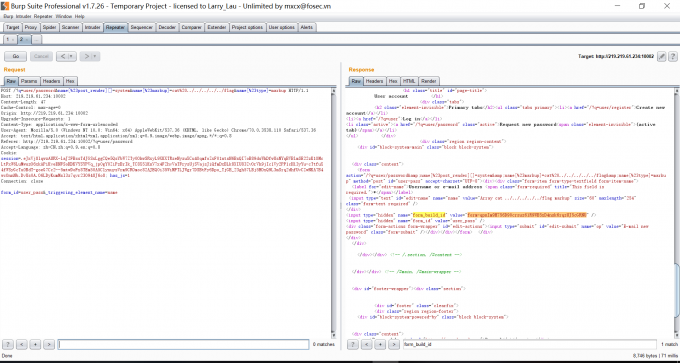Send the request with the Go button
This screenshot has height=363, width=680.
[16, 56]
